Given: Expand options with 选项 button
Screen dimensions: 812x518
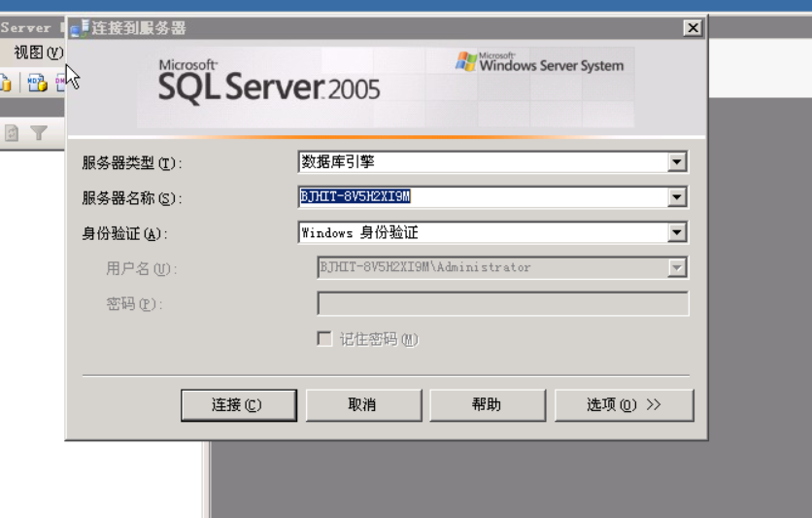Looking at the screenshot, I should [x=624, y=405].
